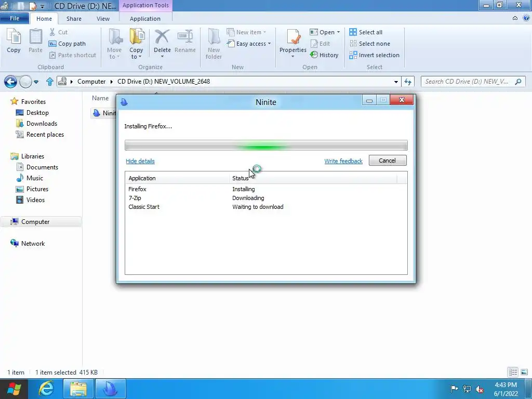Image resolution: width=532 pixels, height=399 pixels.
Task: Select the Home ribbon tab
Action: tap(44, 19)
